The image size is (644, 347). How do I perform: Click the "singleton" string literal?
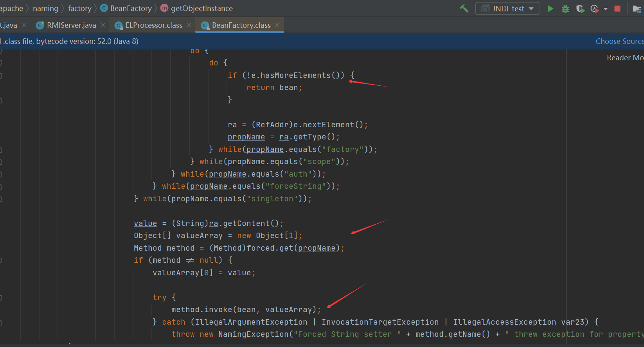pyautogui.click(x=272, y=199)
